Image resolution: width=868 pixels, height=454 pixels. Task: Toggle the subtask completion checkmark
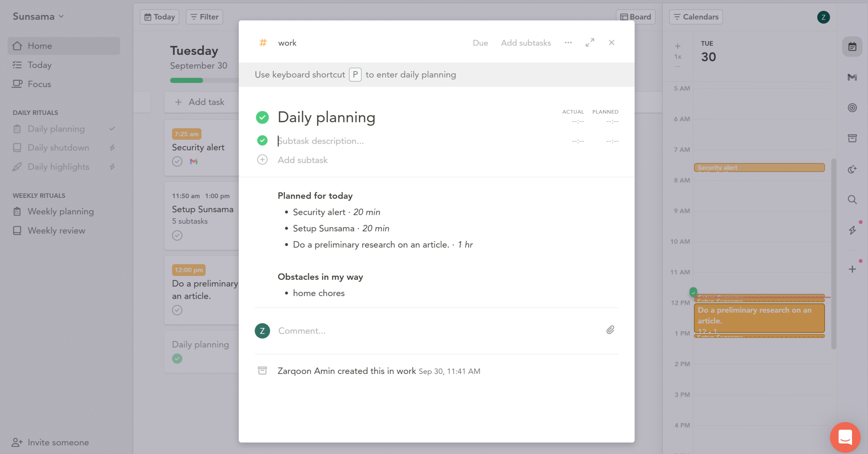(x=262, y=140)
